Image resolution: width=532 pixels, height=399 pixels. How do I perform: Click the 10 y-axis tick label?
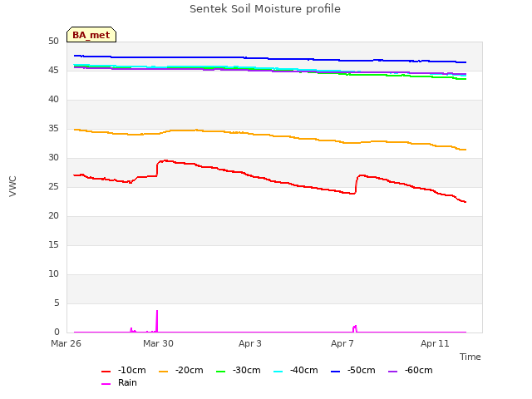pos(53,273)
